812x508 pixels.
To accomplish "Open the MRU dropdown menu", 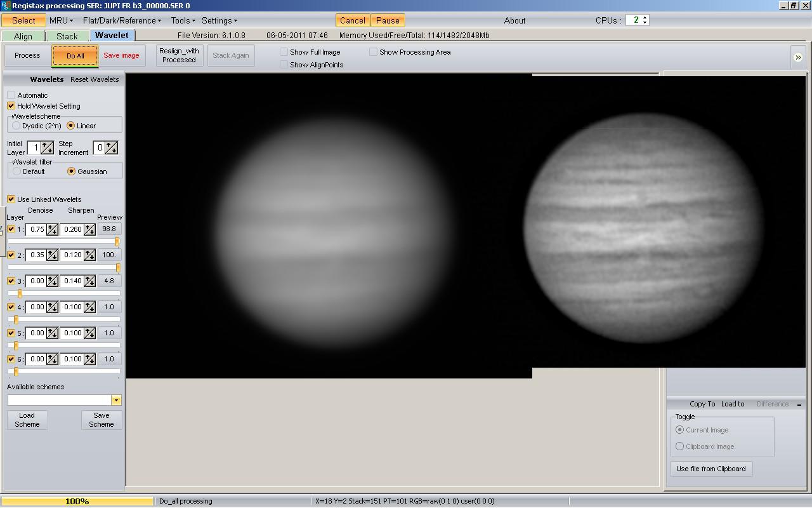I will coord(61,20).
